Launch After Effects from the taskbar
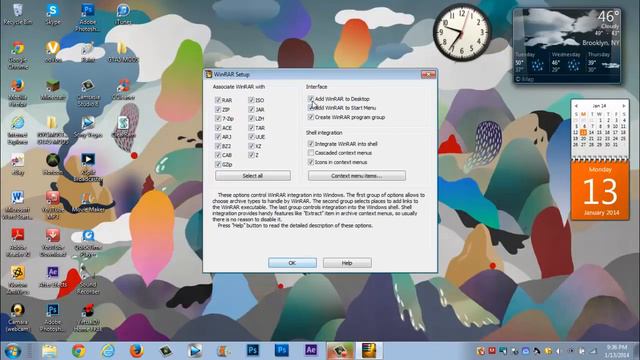 (x=311, y=350)
